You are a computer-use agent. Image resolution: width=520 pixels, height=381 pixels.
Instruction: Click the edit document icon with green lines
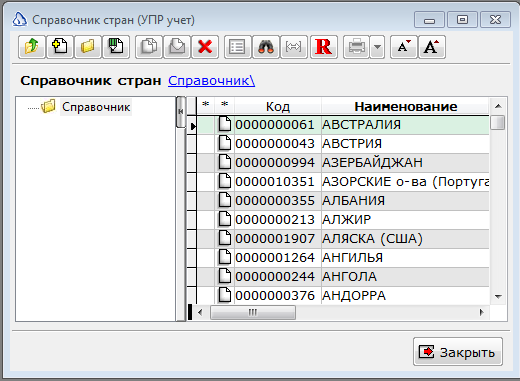coord(116,47)
